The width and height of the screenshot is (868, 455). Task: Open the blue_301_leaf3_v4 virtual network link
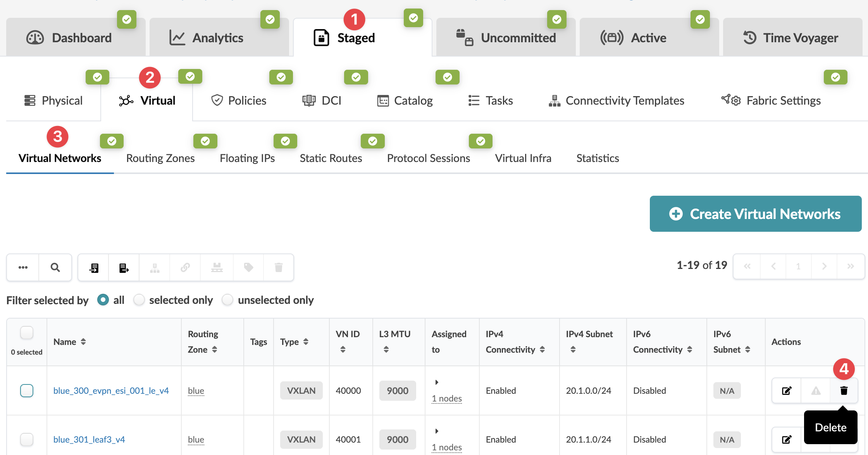click(x=89, y=439)
